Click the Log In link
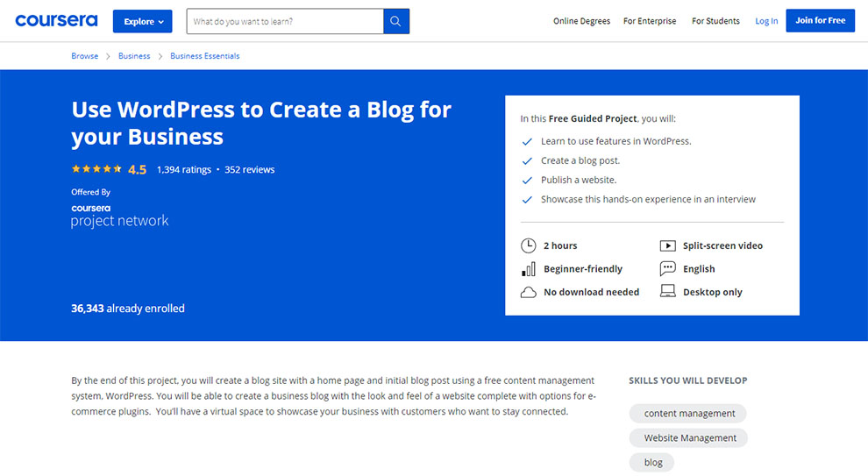 (766, 21)
